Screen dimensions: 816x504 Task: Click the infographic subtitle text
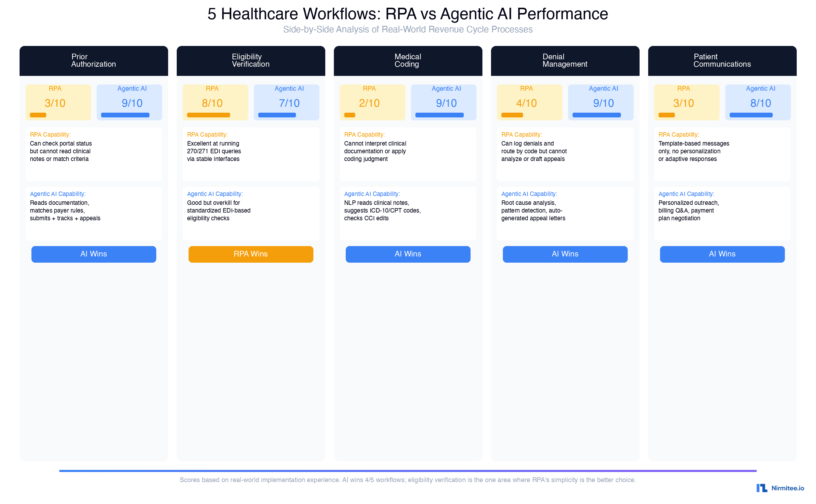(408, 29)
